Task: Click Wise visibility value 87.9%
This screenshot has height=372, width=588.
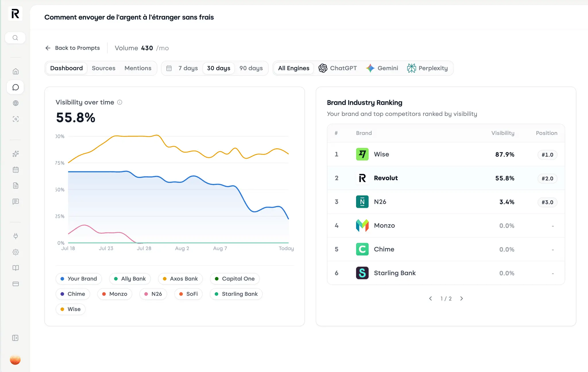Action: [x=504, y=154]
